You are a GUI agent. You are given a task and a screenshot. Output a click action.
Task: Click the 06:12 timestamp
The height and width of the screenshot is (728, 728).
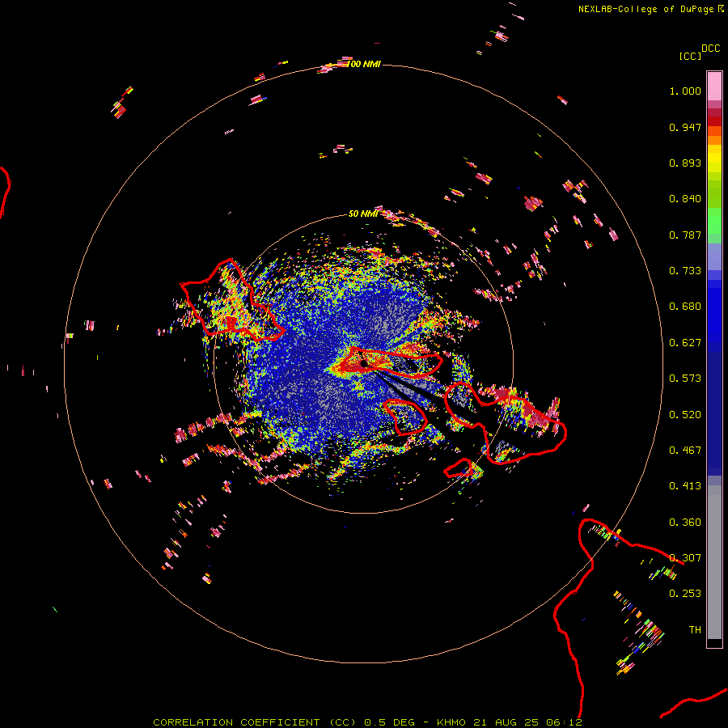(564, 722)
